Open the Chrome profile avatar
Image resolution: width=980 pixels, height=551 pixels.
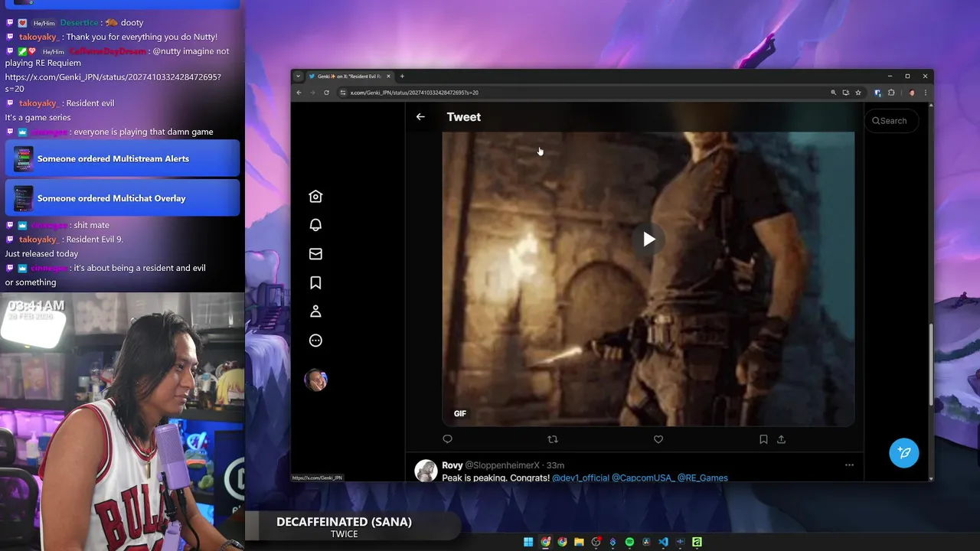pos(912,93)
